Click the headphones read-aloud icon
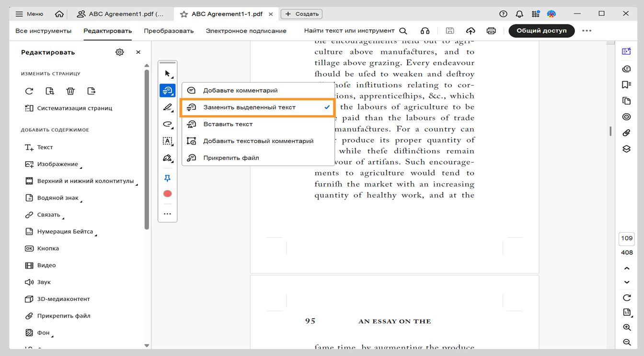The height and width of the screenshot is (356, 644). (x=425, y=31)
